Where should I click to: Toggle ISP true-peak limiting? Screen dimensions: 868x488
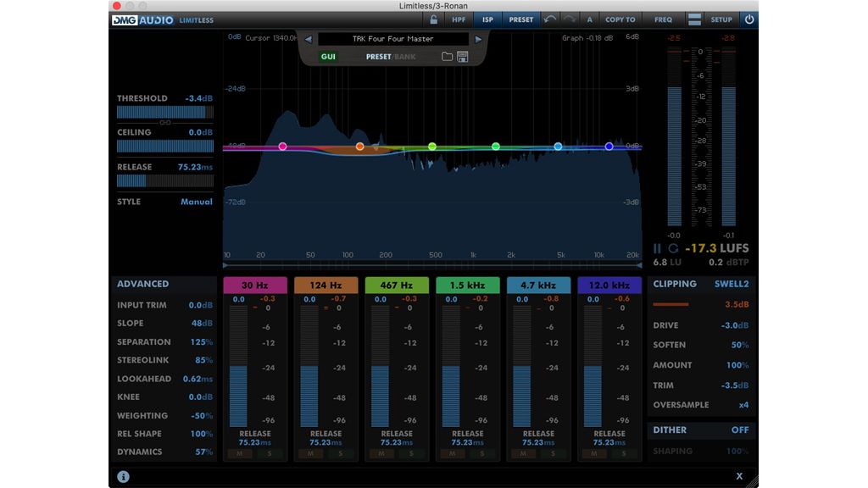coord(488,19)
